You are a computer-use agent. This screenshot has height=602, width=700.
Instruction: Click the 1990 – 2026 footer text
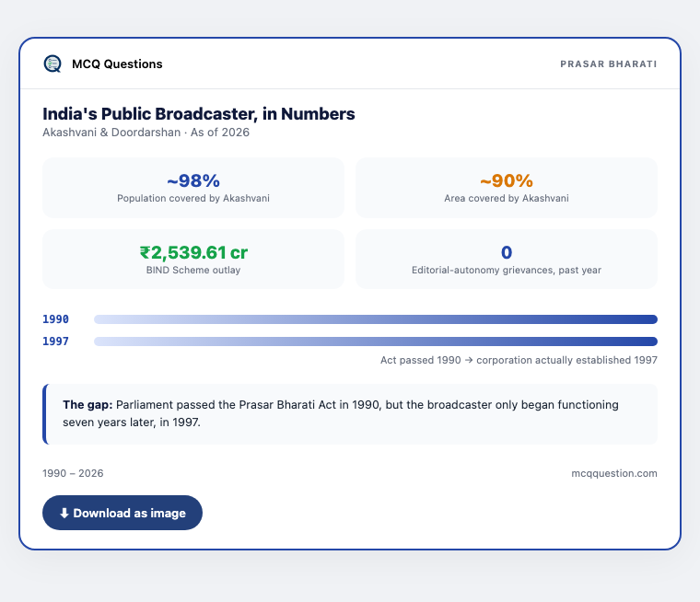tap(73, 473)
